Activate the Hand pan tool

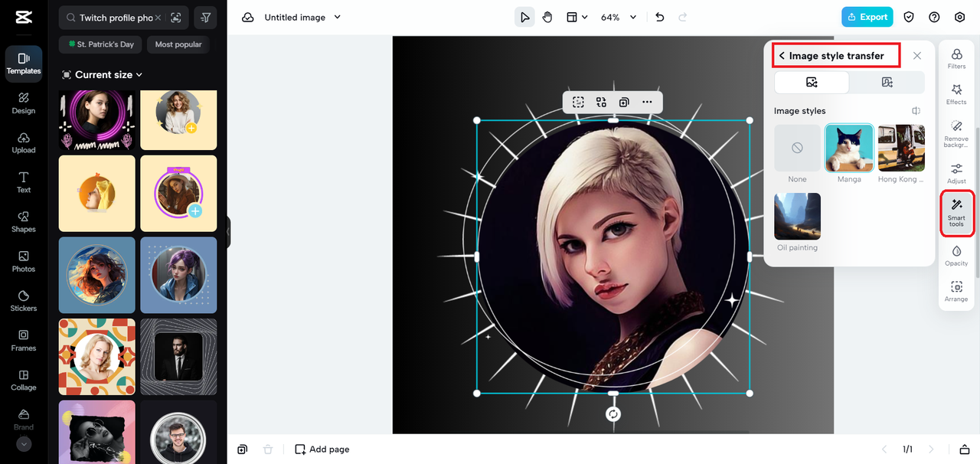click(547, 17)
